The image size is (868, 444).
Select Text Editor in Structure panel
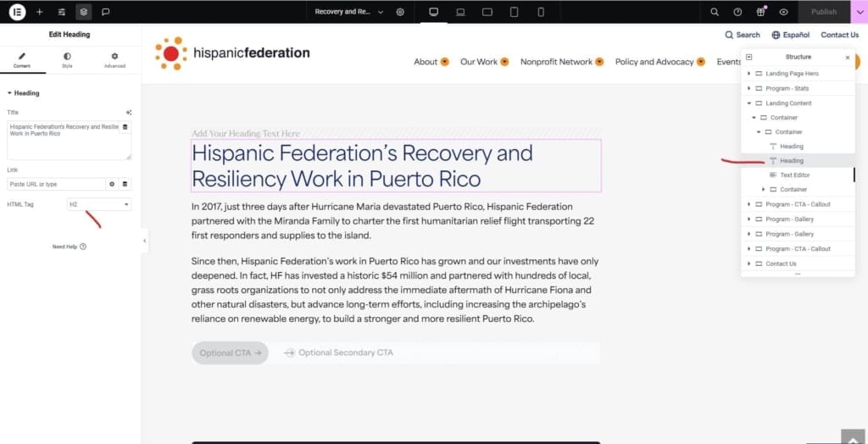[794, 175]
